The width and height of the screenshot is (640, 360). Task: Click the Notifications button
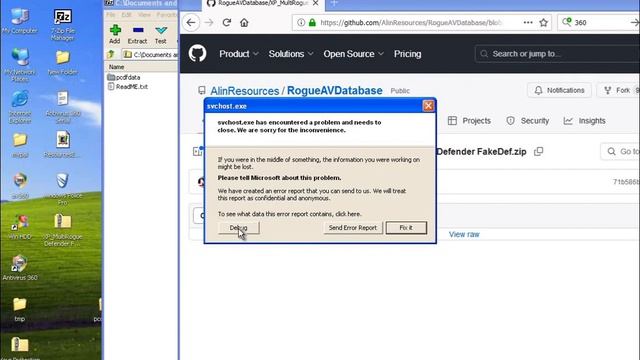[559, 90]
